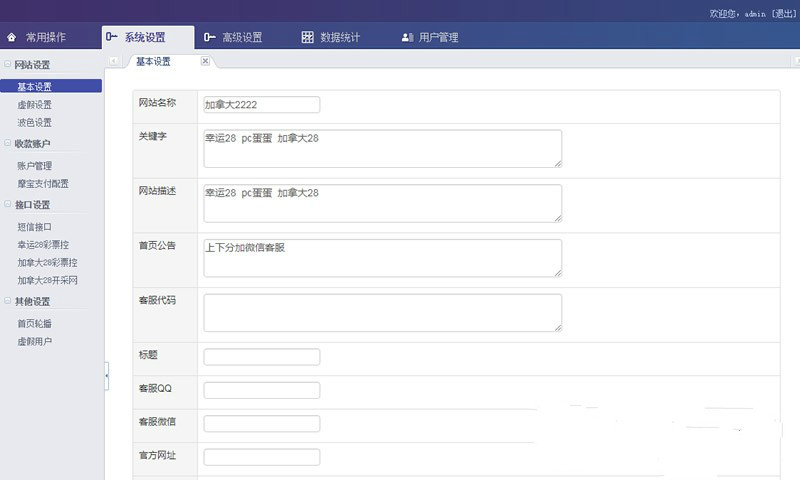This screenshot has width=800, height=480.
Task: Open 幸运28彩票控 in the sidebar
Action: pyautogui.click(x=43, y=245)
